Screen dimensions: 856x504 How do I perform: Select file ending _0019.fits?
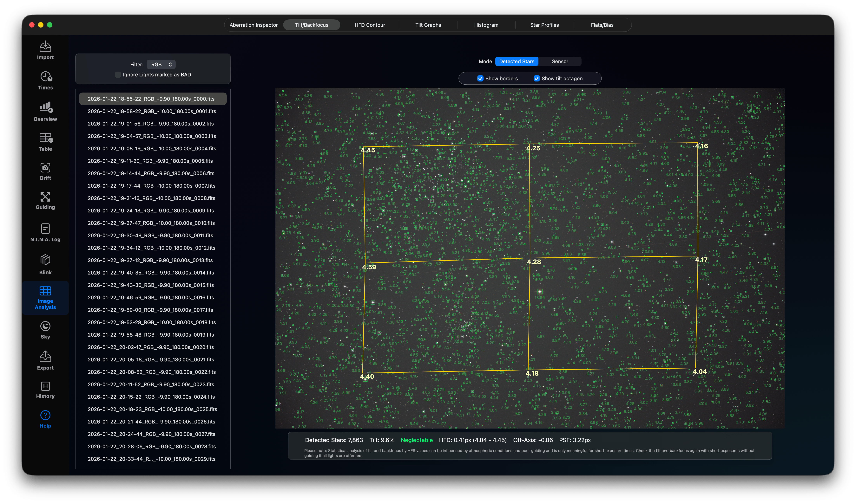pos(153,335)
